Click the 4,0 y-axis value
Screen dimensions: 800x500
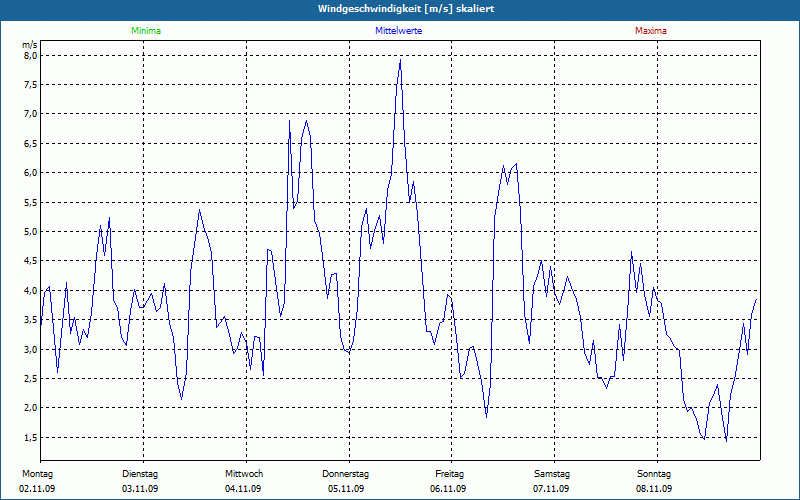(x=31, y=290)
